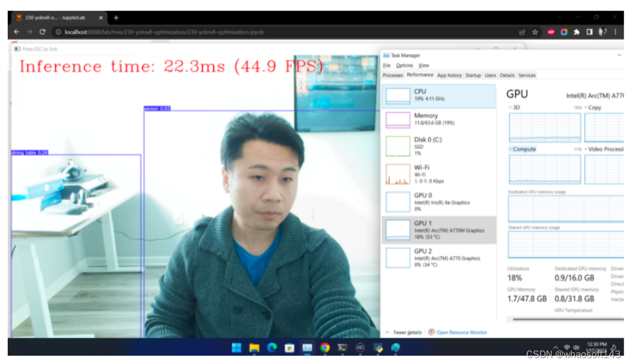Select the Disk 0 (C:) performance graph

(x=439, y=144)
